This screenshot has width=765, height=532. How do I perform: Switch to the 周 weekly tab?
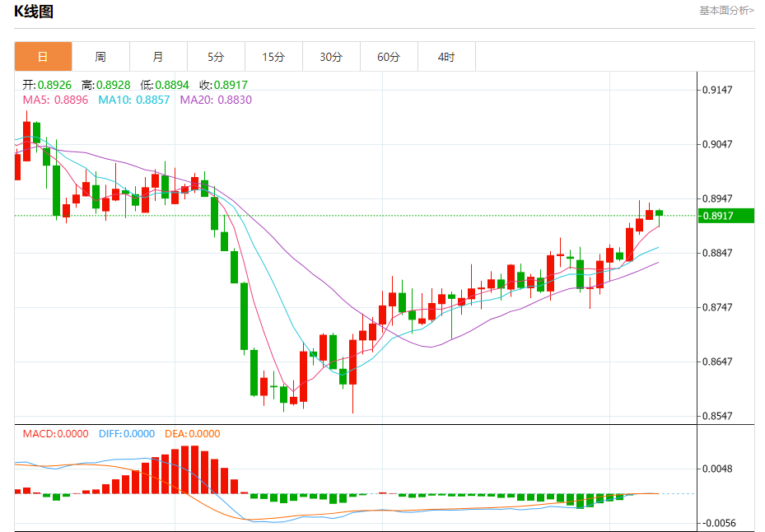[100, 57]
